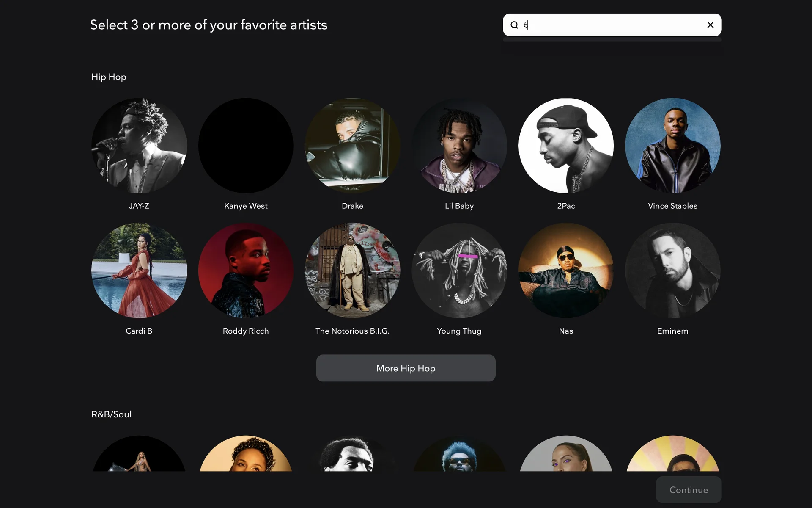Select first R&B/Soul artist thumbnail
The width and height of the screenshot is (812, 508).
(139, 455)
